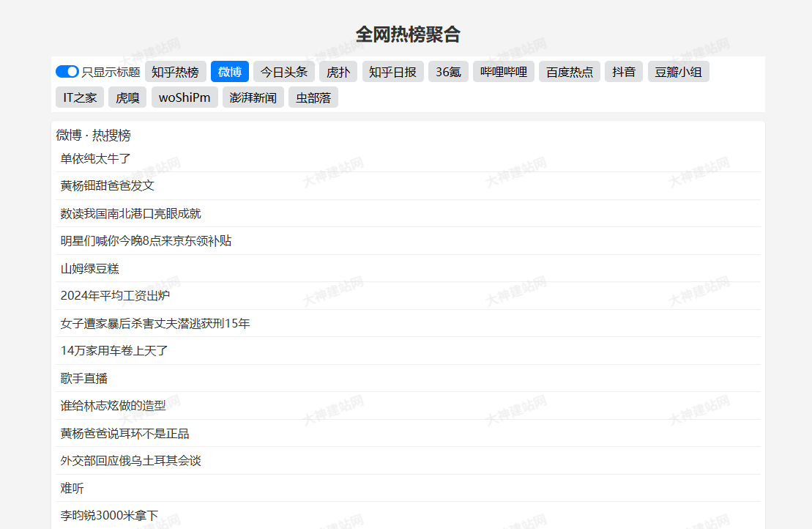Click the 14万家用车卷上天了 entry
Screen dimensions: 812x529
[x=114, y=350]
